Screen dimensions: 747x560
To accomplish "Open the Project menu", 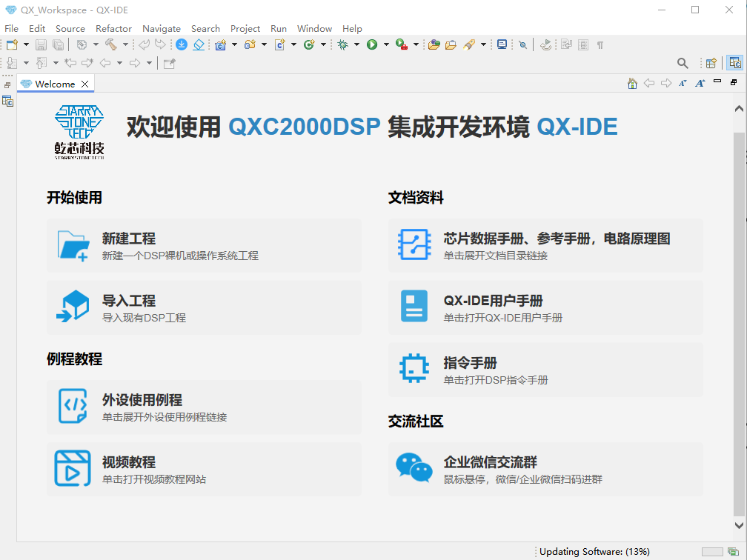I will coord(245,29).
